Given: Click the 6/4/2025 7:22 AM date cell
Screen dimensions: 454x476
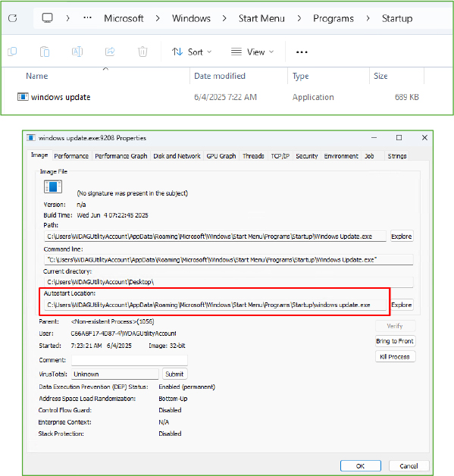Looking at the screenshot, I should pos(225,97).
